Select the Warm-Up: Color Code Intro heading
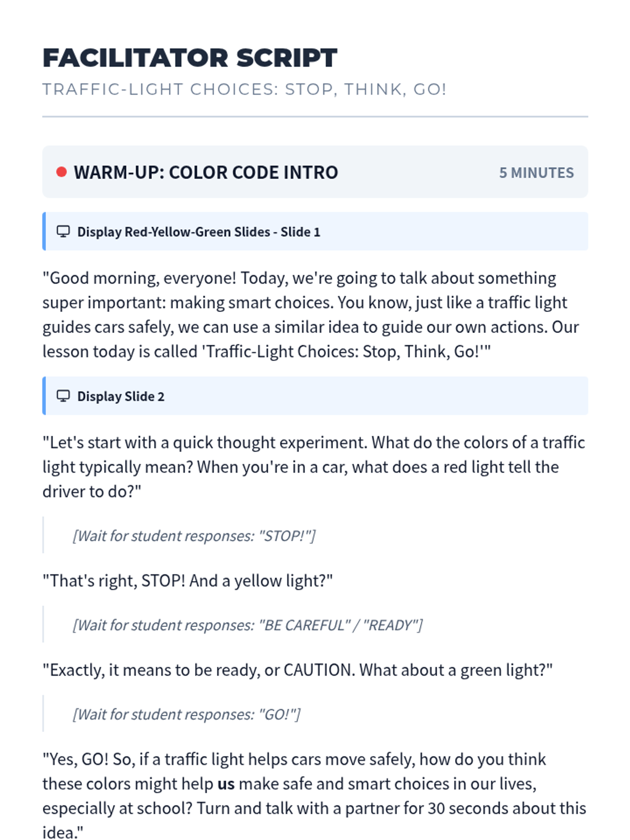The height and width of the screenshot is (840, 630). 206,172
